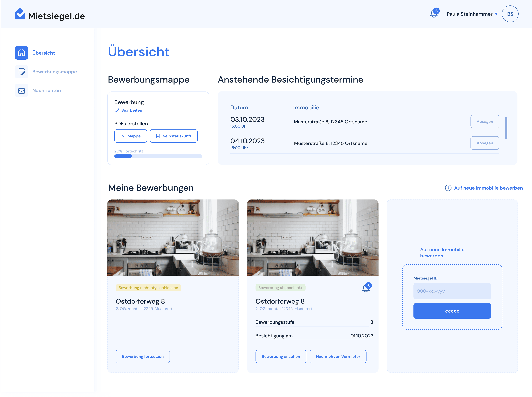Click Nachricht an Vermieter button

[338, 356]
